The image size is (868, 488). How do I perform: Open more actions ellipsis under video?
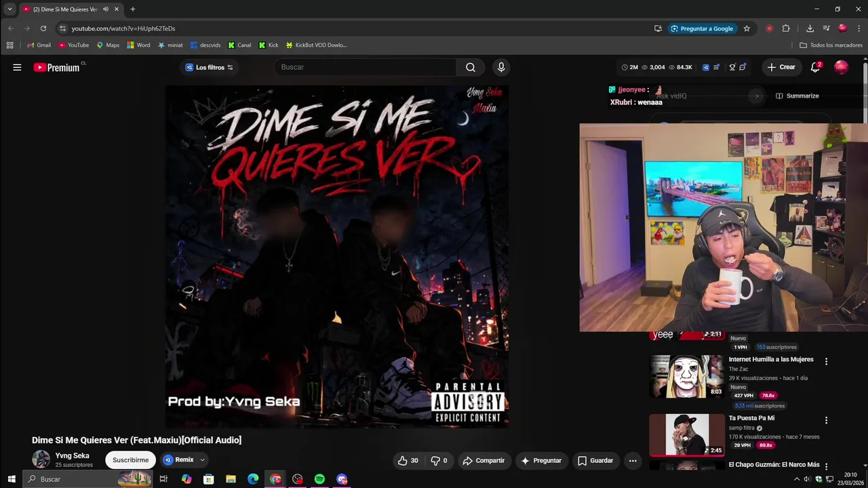click(633, 461)
